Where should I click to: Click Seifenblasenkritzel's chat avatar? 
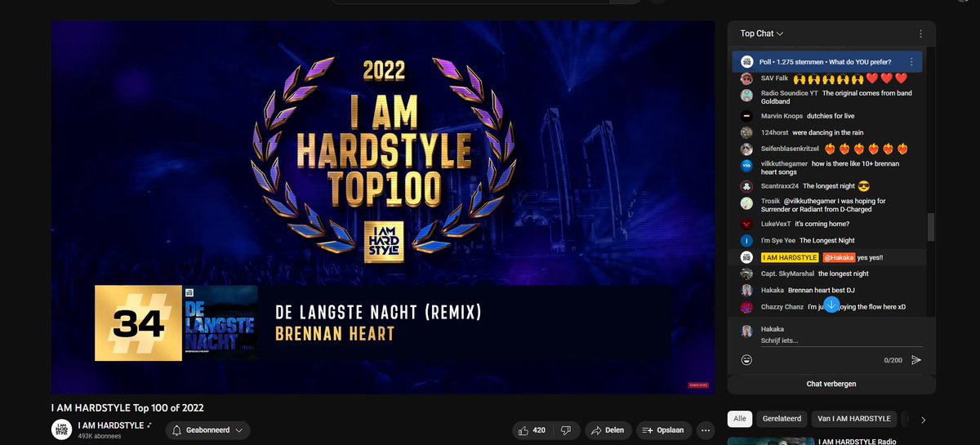click(746, 149)
